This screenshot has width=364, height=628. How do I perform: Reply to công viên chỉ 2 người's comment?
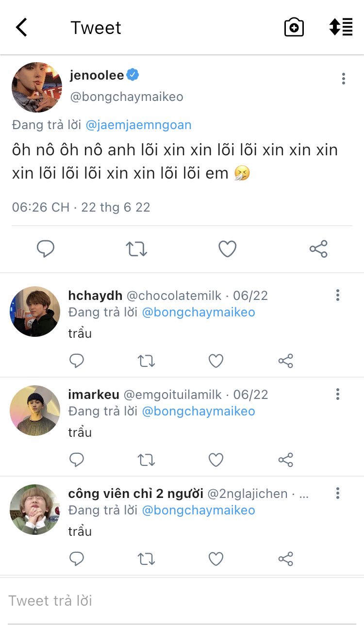pos(77,559)
